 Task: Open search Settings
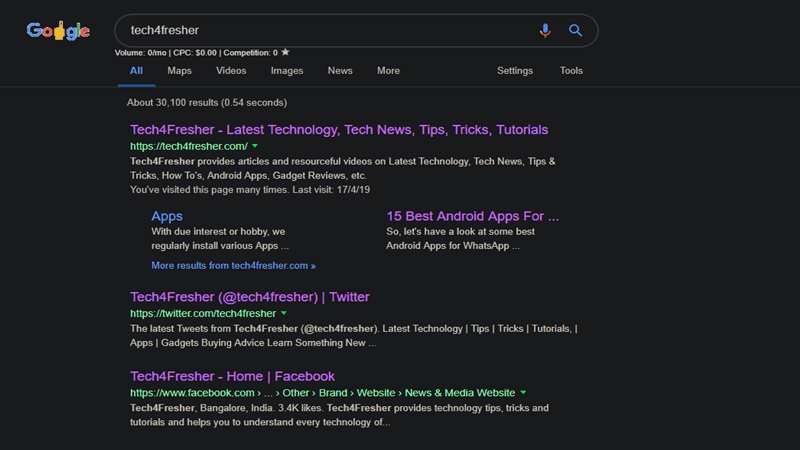point(515,71)
